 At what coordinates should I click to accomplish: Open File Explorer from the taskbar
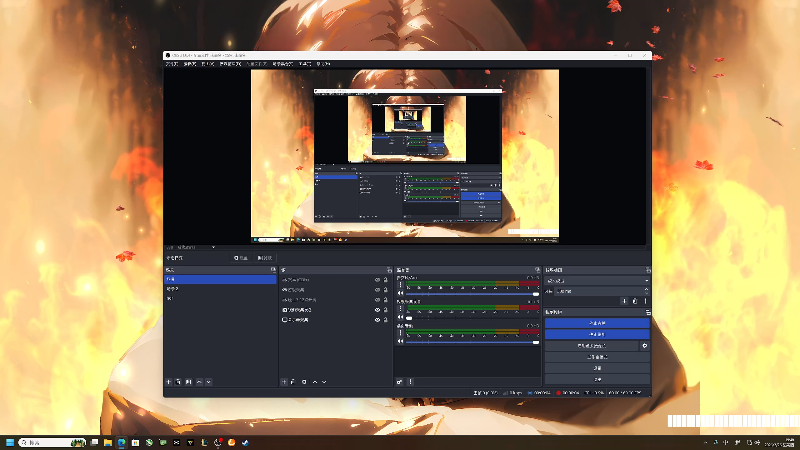(x=108, y=442)
